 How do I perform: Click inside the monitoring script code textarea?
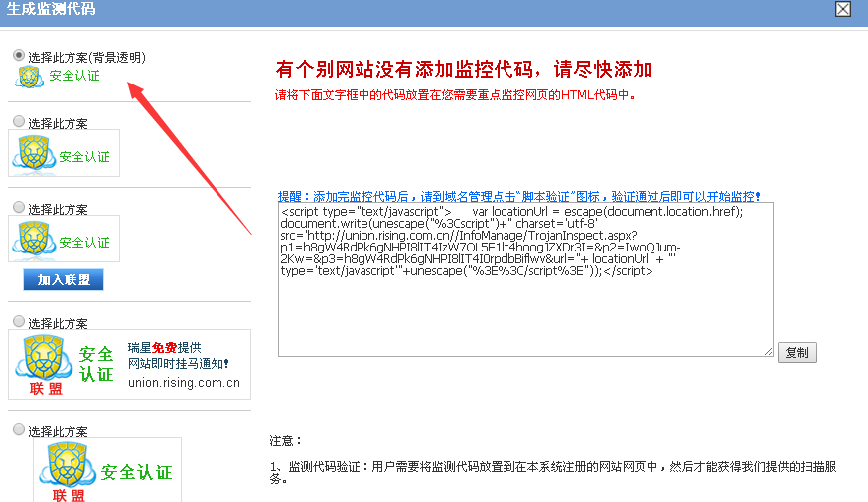pos(525,279)
